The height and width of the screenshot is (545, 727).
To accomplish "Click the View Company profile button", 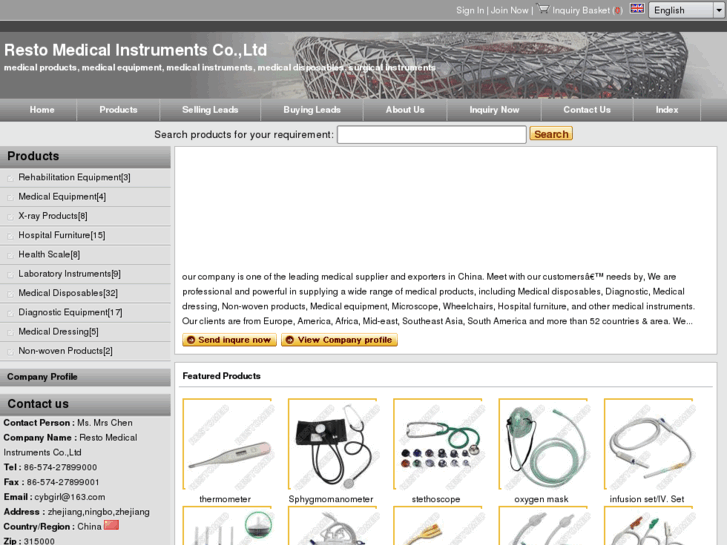I will 339,340.
